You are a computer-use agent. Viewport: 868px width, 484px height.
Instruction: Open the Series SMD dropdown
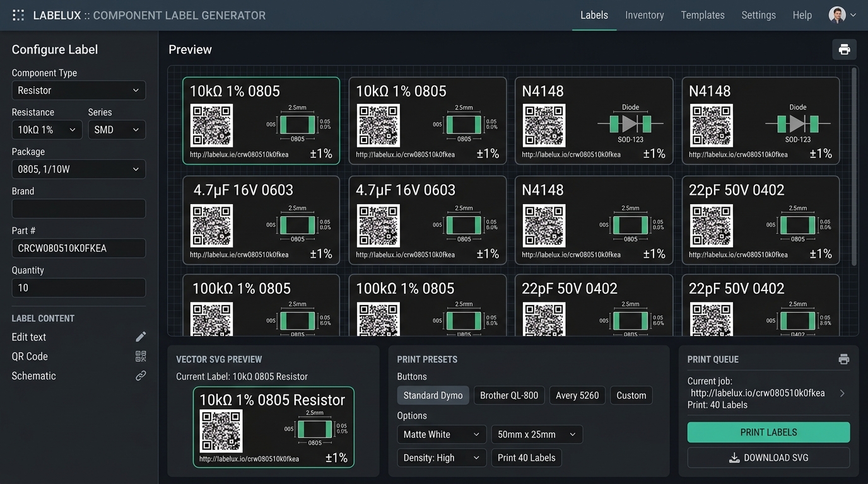117,130
